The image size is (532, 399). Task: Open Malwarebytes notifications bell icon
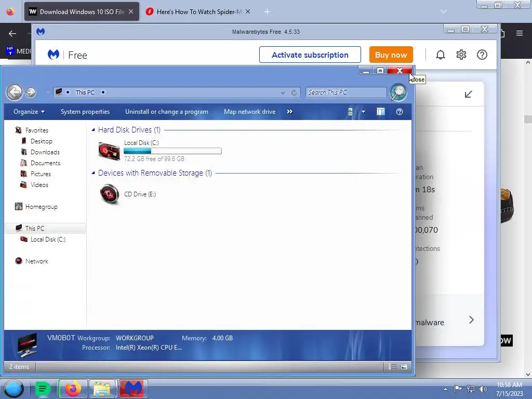tap(441, 55)
